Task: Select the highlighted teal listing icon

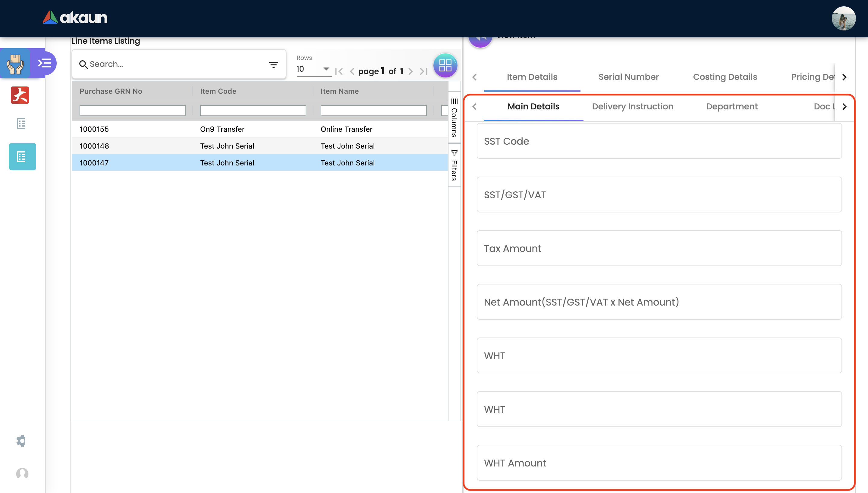Action: click(22, 157)
